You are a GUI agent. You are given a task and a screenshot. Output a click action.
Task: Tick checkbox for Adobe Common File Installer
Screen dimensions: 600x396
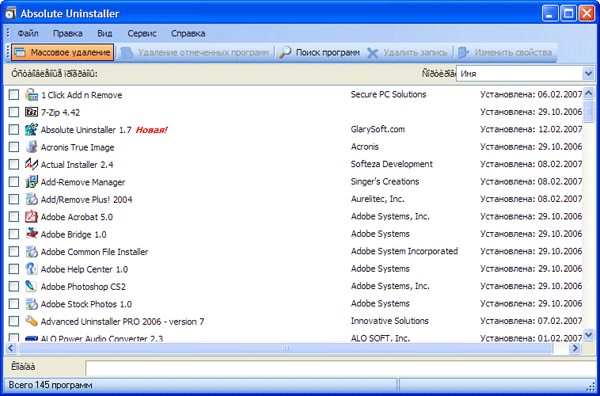tap(14, 251)
